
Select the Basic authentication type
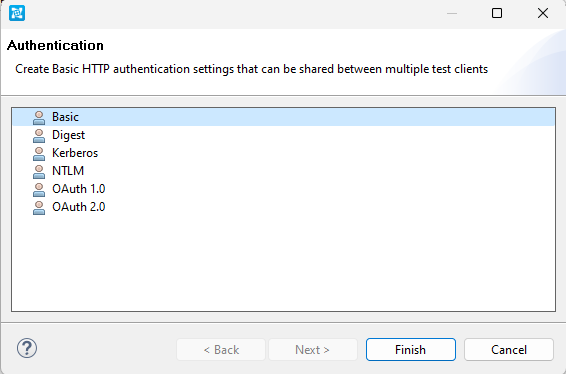pyautogui.click(x=283, y=117)
